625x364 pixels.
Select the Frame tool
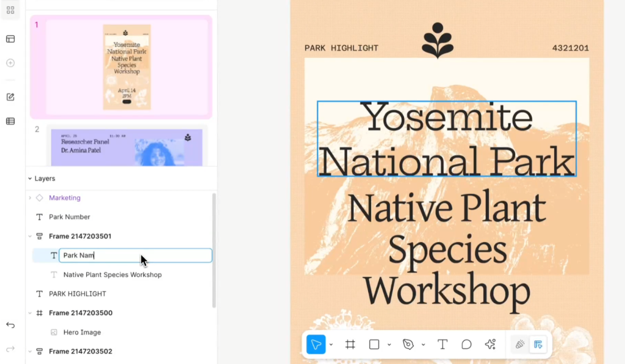(350, 344)
